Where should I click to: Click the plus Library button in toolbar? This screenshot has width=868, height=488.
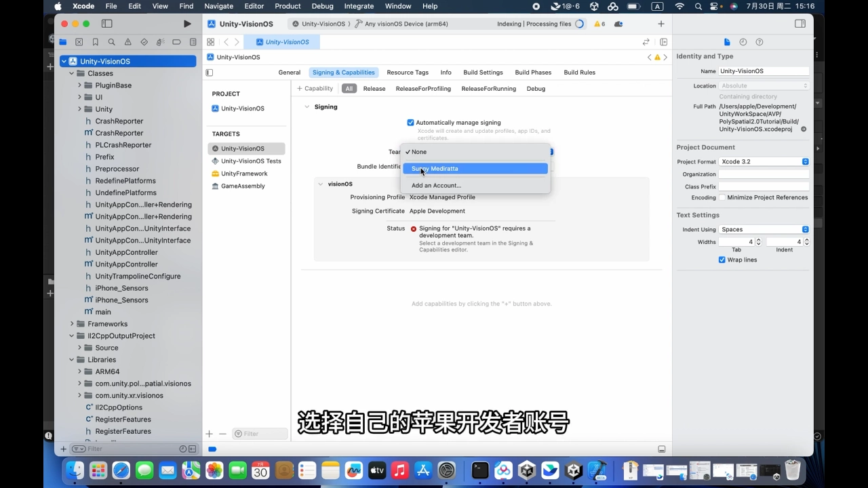(x=661, y=24)
